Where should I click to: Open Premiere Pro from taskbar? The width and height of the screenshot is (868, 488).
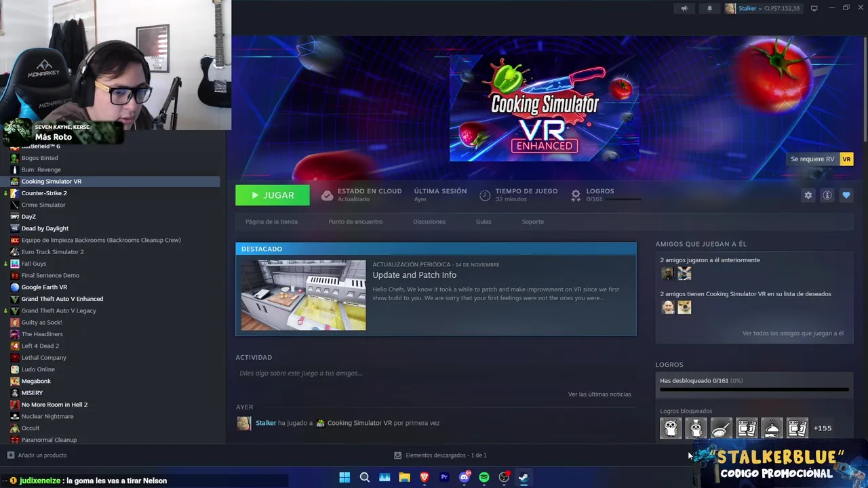point(444,477)
